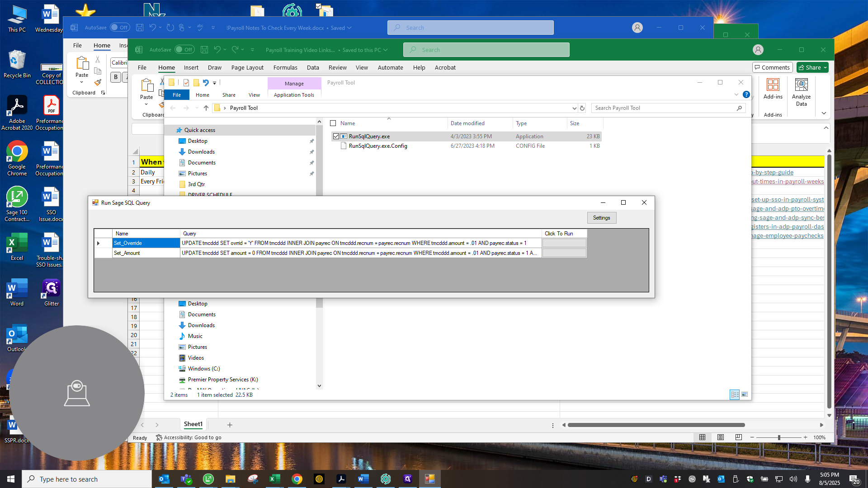The width and height of the screenshot is (868, 488).
Task: Click the Undo icon in Excel title bar
Action: click(x=217, y=50)
